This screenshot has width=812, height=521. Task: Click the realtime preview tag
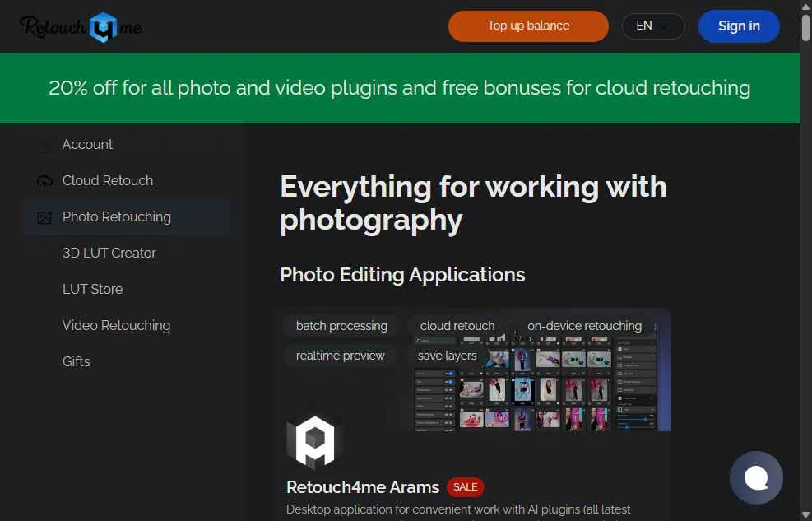coord(341,356)
